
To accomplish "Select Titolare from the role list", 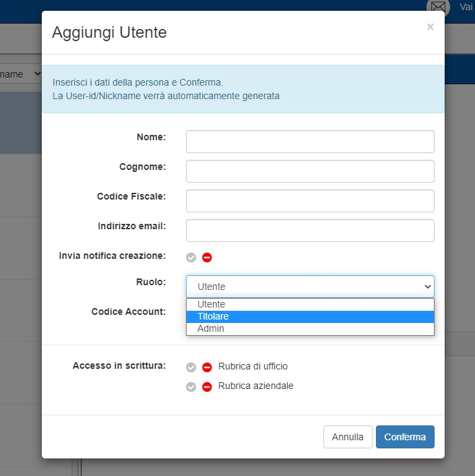I will coord(310,316).
